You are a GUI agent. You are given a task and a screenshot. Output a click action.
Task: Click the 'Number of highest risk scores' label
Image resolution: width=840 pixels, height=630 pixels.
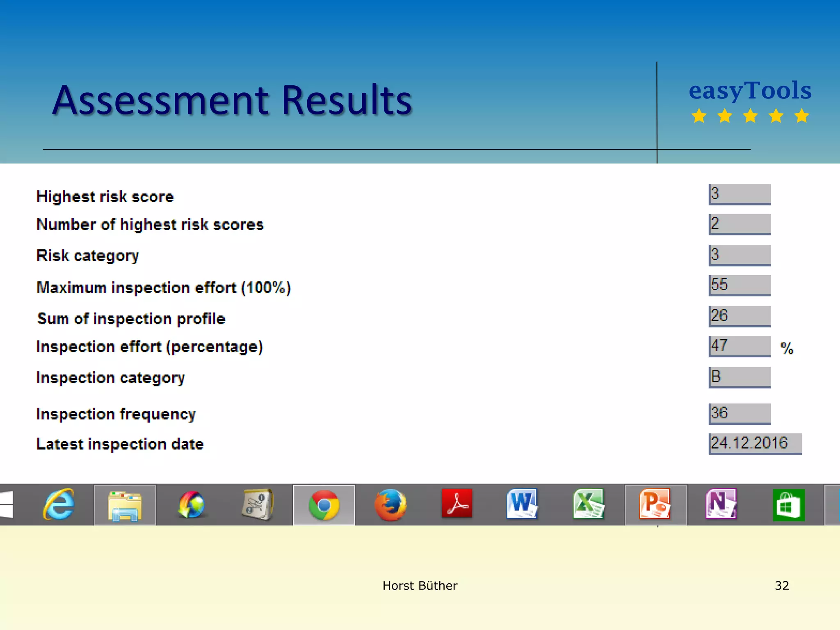click(x=150, y=224)
